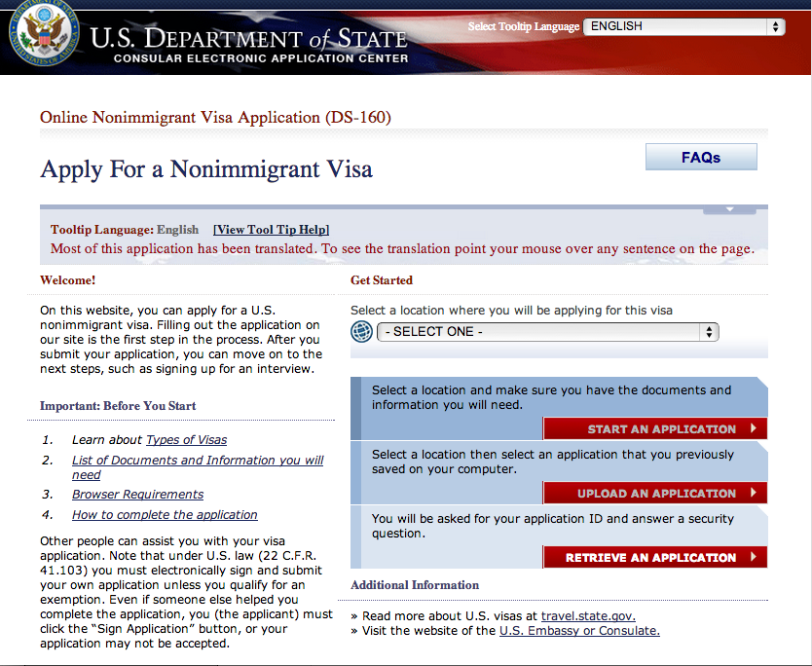Open the Browser Requirements link
812x666 pixels.
137,495
